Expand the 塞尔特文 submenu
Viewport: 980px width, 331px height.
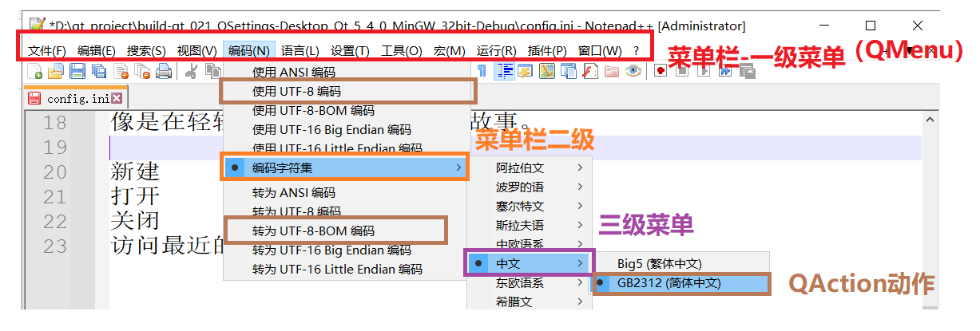click(x=530, y=206)
